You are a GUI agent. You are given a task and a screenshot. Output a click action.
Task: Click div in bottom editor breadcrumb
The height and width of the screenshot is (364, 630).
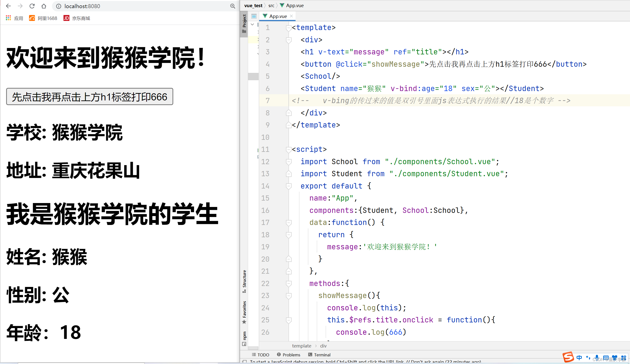323,346
